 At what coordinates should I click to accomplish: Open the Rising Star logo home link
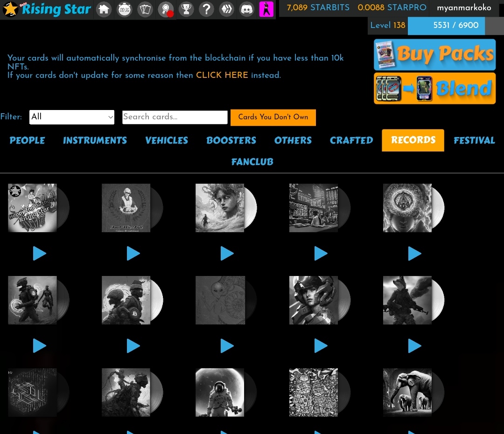[47, 9]
